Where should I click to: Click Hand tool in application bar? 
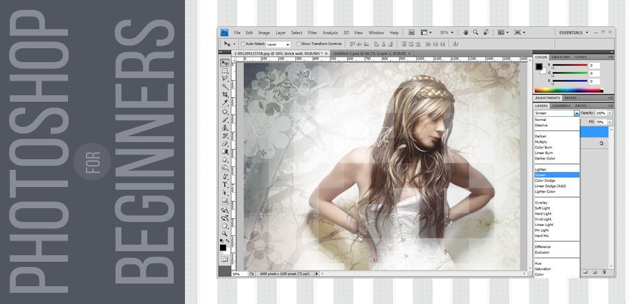(x=466, y=32)
